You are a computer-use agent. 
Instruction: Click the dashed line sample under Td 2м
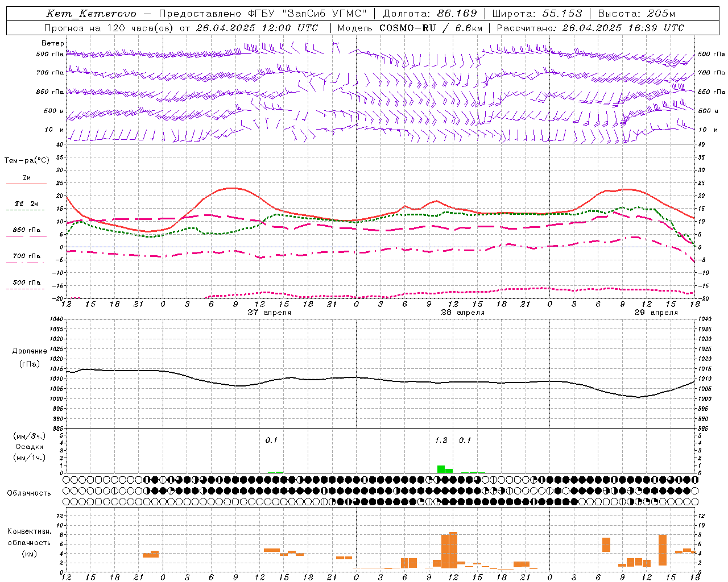(25, 210)
